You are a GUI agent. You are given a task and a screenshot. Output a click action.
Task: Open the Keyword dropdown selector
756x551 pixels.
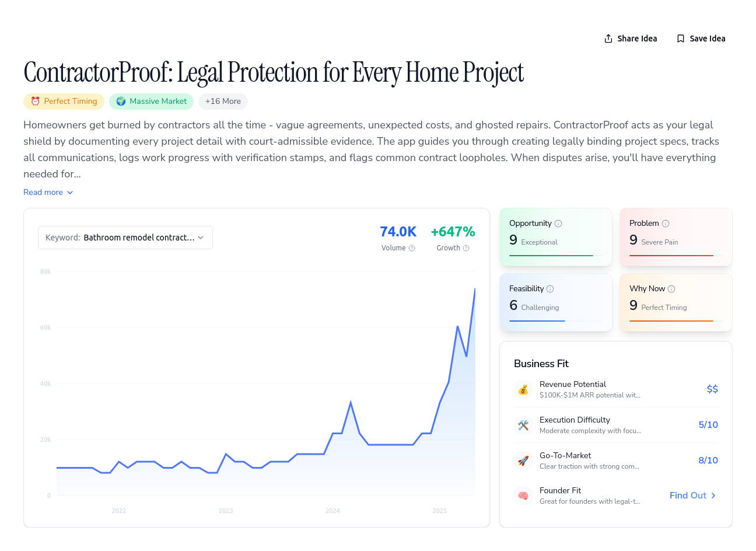click(x=125, y=238)
